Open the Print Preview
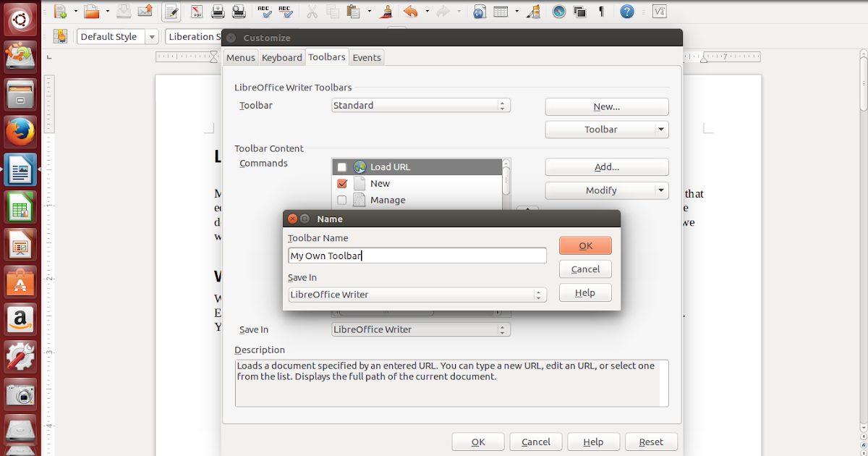Screen dimensions: 868x456 [x=239, y=11]
